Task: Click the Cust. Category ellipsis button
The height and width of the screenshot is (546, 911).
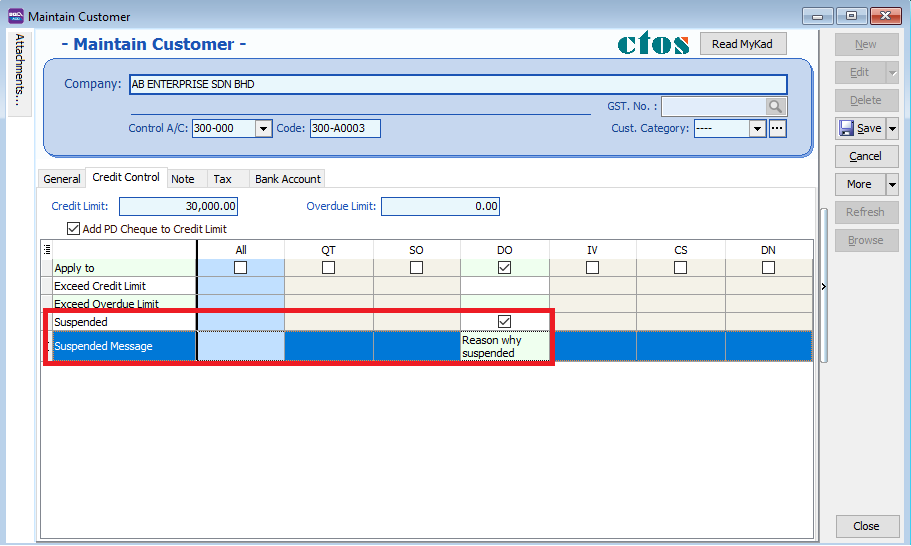Action: (777, 128)
